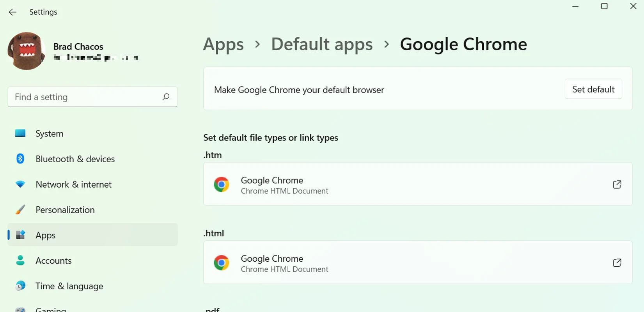Click Chrome icon in the .htm row
Screen dimensions: 644x312
[222, 184]
